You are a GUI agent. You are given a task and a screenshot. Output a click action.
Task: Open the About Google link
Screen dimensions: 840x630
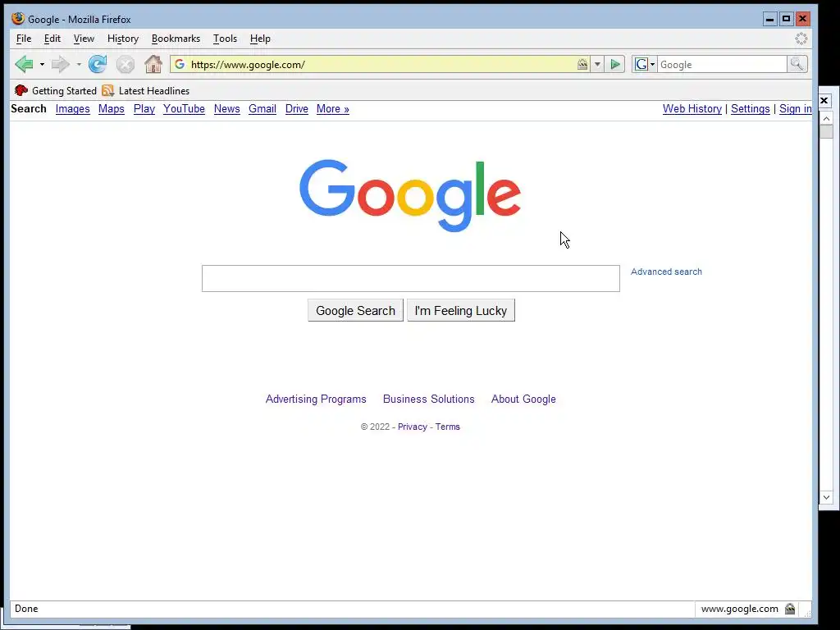(x=523, y=399)
